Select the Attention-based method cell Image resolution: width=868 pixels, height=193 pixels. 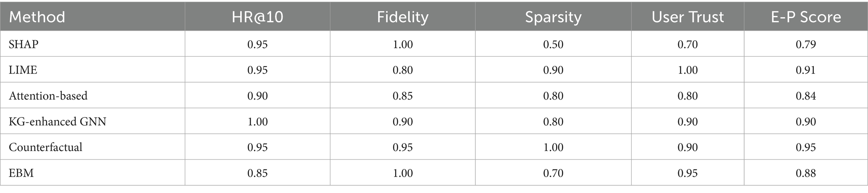pyautogui.click(x=48, y=96)
